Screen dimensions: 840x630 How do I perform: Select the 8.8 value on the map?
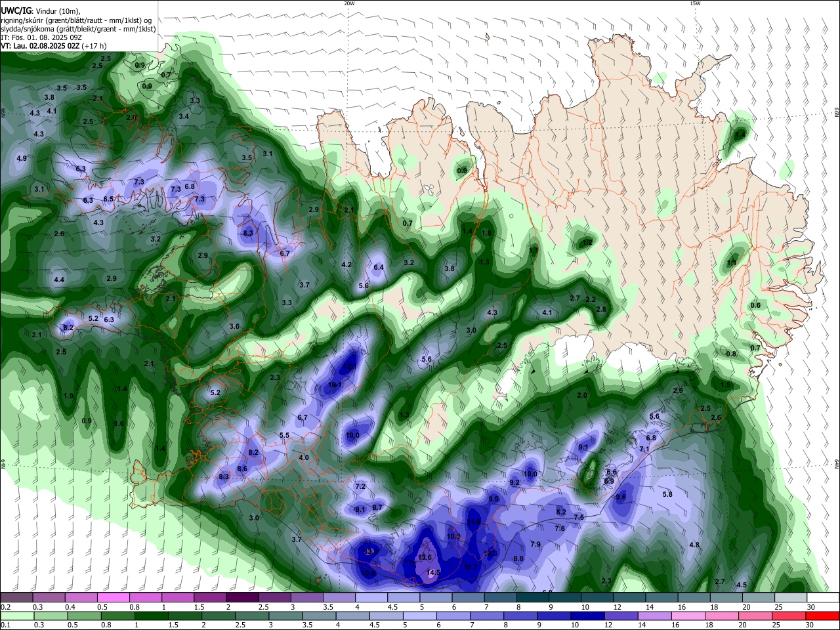pos(518,558)
